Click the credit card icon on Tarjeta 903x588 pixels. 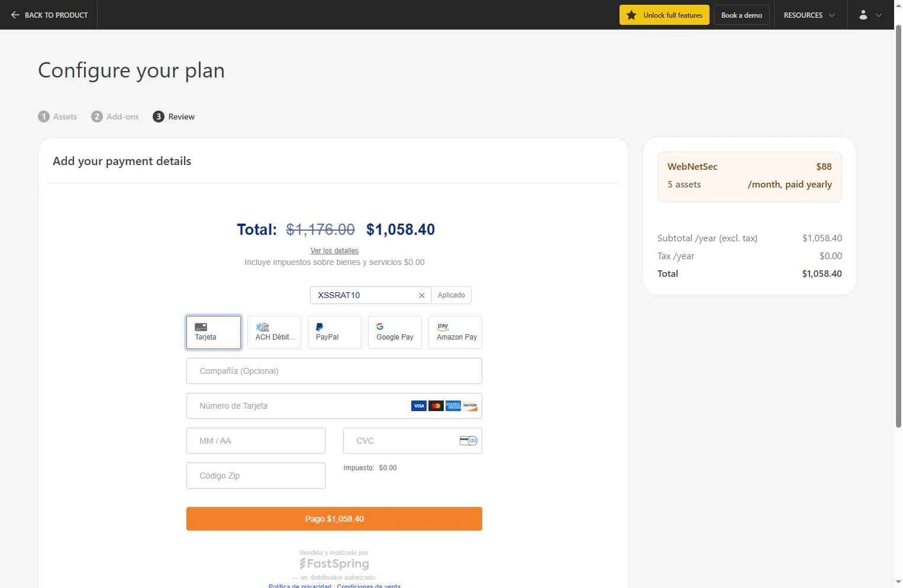201,327
